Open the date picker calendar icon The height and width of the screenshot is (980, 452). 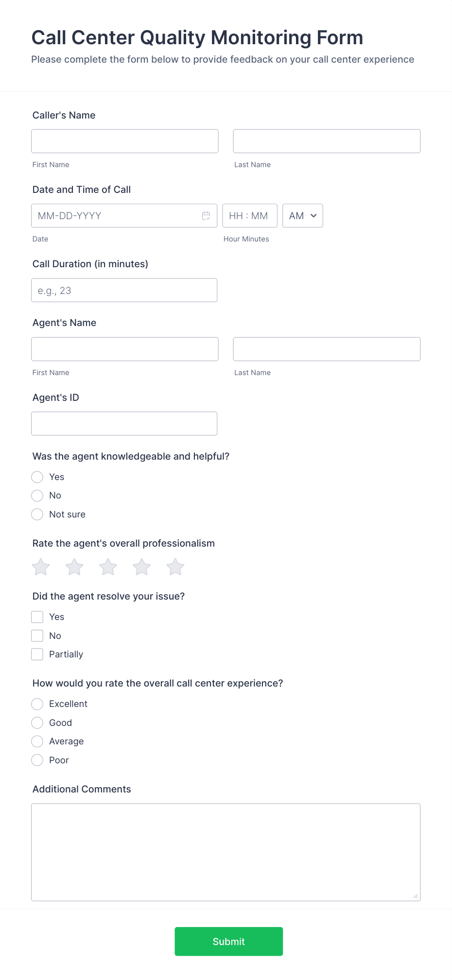point(206,215)
